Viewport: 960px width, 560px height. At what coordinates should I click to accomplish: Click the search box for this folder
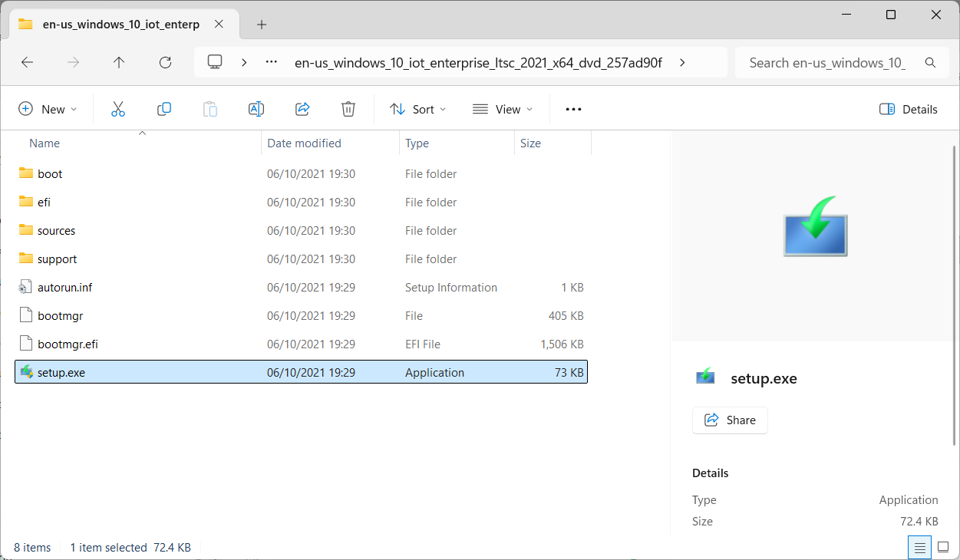(827, 63)
